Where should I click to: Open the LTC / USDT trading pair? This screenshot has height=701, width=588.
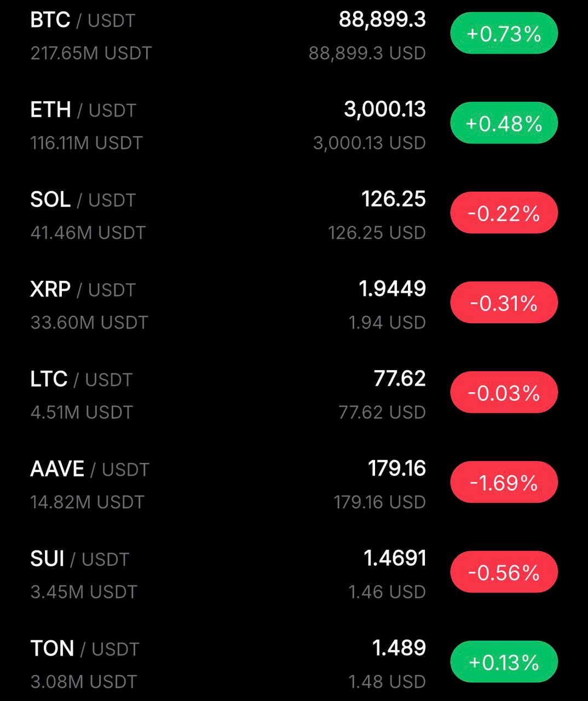(82, 380)
